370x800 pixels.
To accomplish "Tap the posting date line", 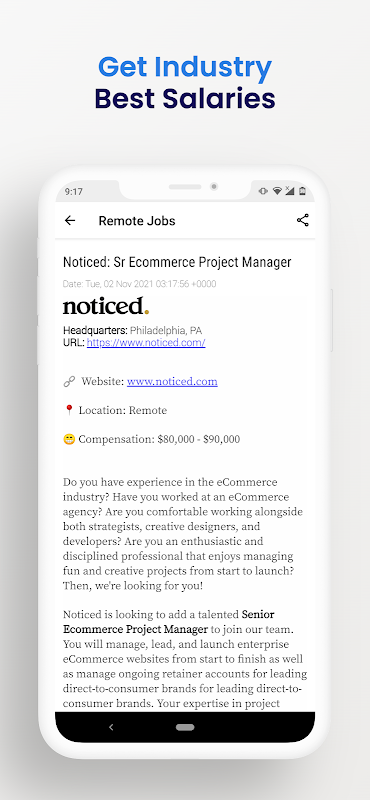I will (139, 284).
